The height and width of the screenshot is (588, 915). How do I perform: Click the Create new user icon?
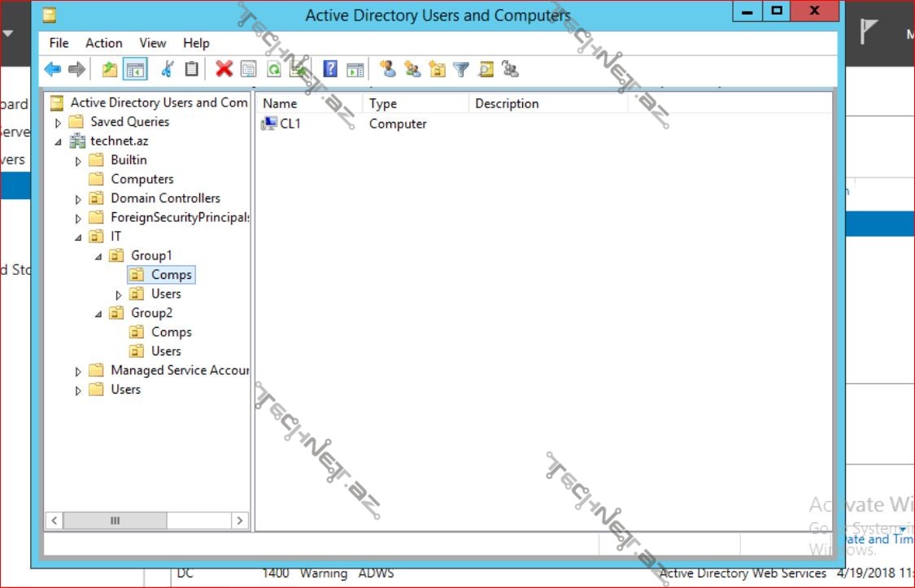tap(388, 70)
